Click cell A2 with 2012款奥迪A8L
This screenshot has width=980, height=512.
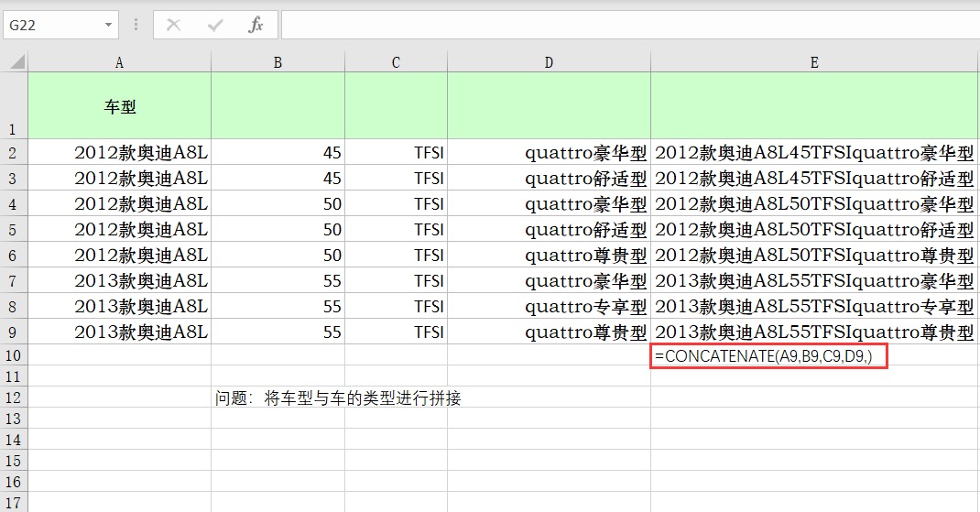coord(119,153)
